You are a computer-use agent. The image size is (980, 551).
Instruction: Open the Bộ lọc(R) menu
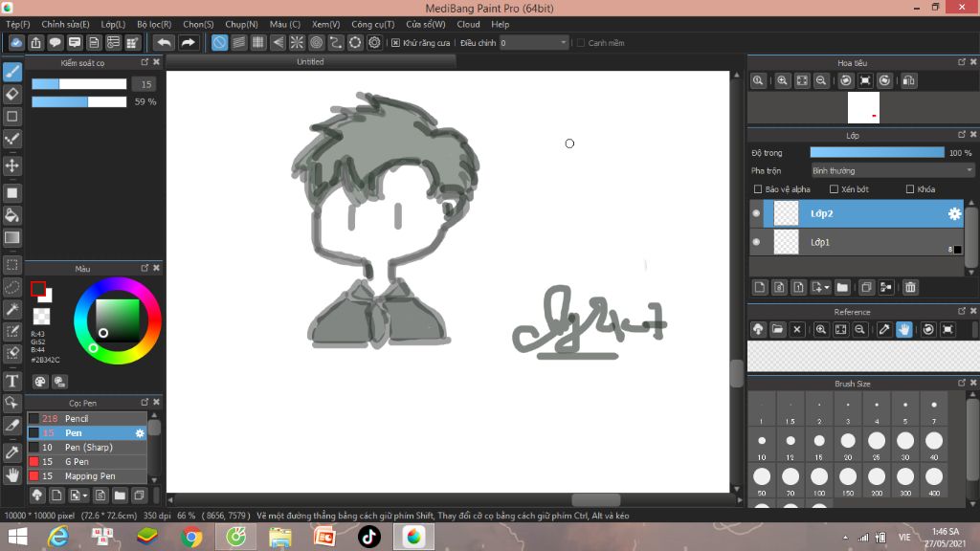154,24
